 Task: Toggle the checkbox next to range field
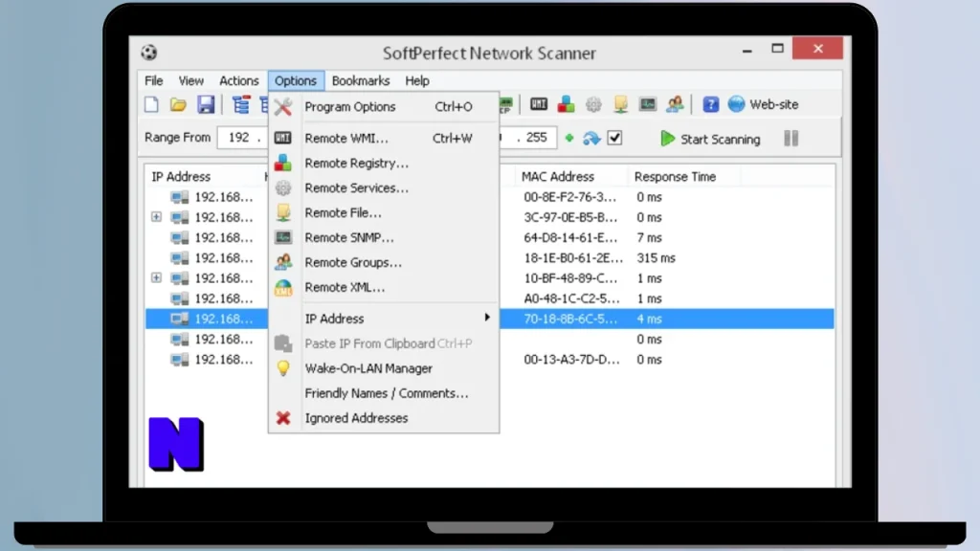615,138
